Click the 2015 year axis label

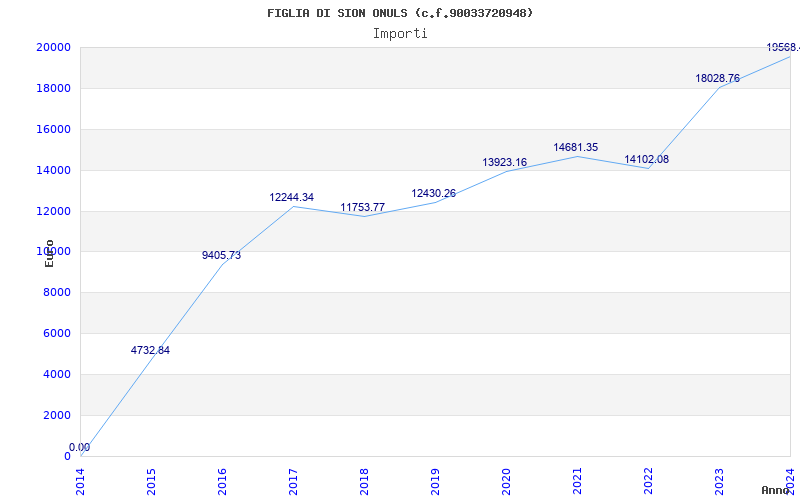click(151, 480)
